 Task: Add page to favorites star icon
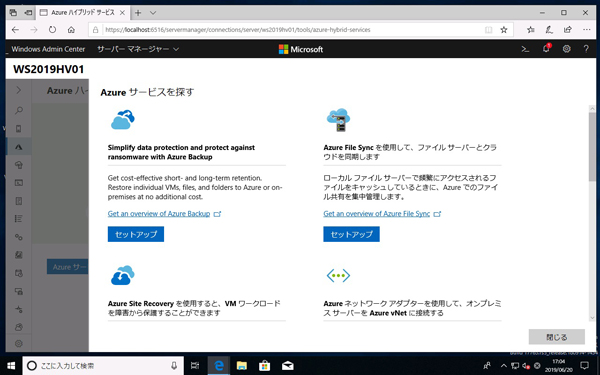point(504,30)
